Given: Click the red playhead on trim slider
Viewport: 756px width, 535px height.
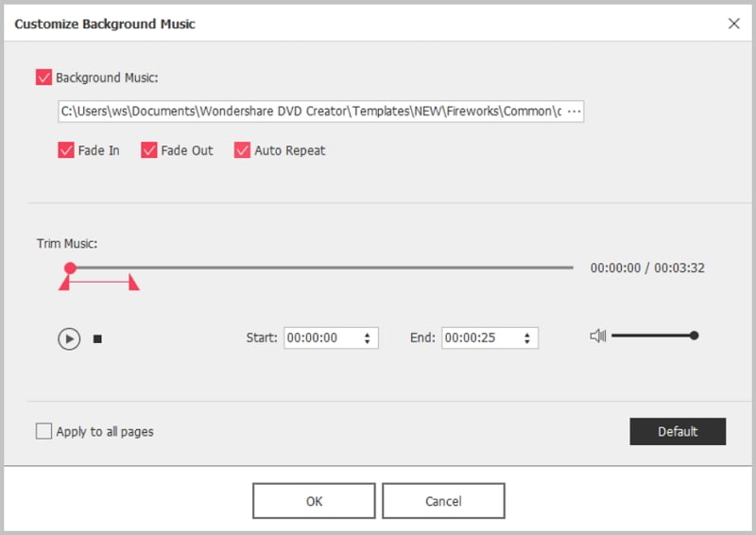Looking at the screenshot, I should [70, 267].
